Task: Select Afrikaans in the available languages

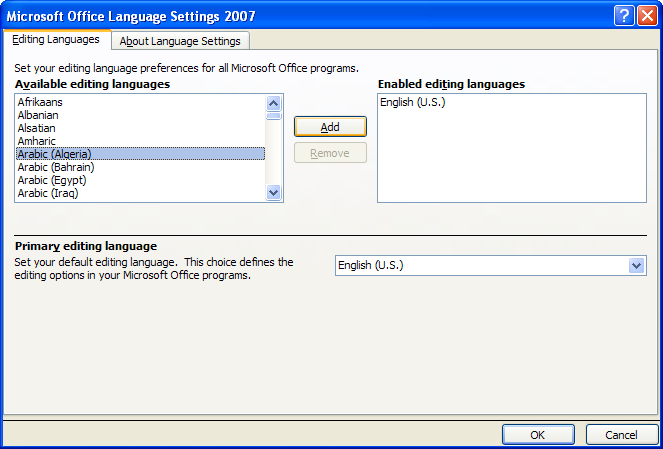Action: tap(141, 102)
